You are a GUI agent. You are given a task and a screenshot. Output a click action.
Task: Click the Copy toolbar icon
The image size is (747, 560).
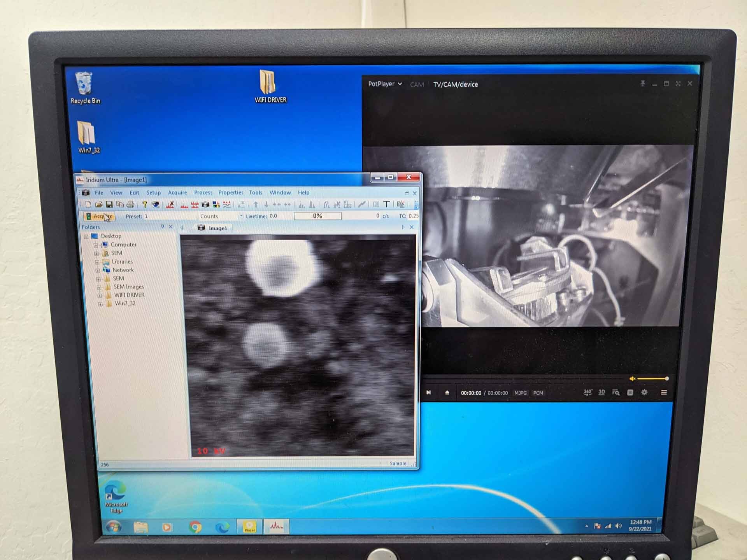(120, 204)
